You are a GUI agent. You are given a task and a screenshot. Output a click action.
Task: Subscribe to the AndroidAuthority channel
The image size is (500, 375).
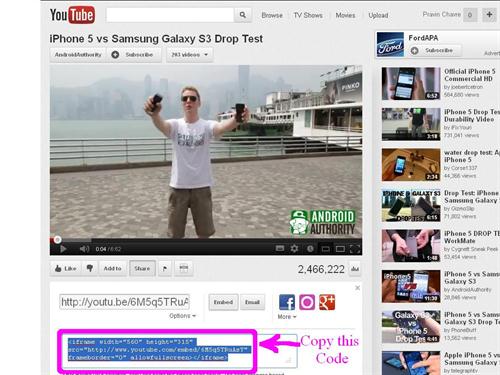[x=135, y=55]
